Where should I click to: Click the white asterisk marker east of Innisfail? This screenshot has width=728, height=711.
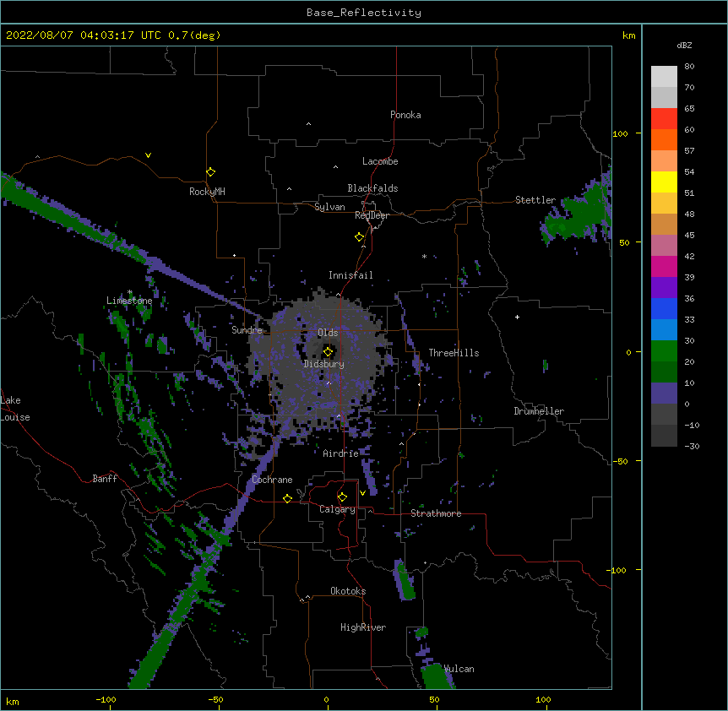(424, 256)
